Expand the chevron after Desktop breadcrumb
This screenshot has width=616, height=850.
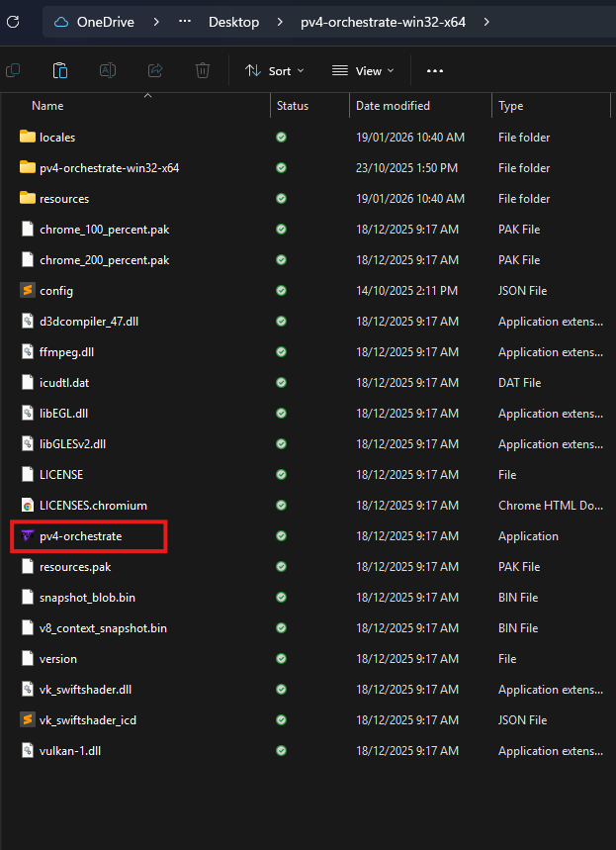tap(280, 22)
